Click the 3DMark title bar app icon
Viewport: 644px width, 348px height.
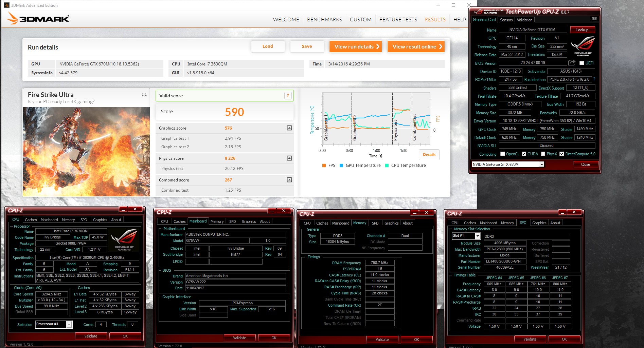7,5
